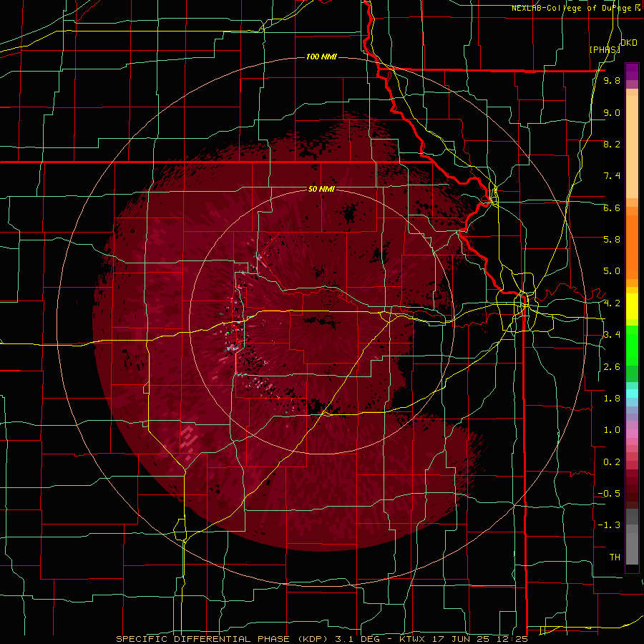The height and width of the screenshot is (644, 644).
Task: Click the 1.8 value on the color scale
Action: tap(612, 399)
